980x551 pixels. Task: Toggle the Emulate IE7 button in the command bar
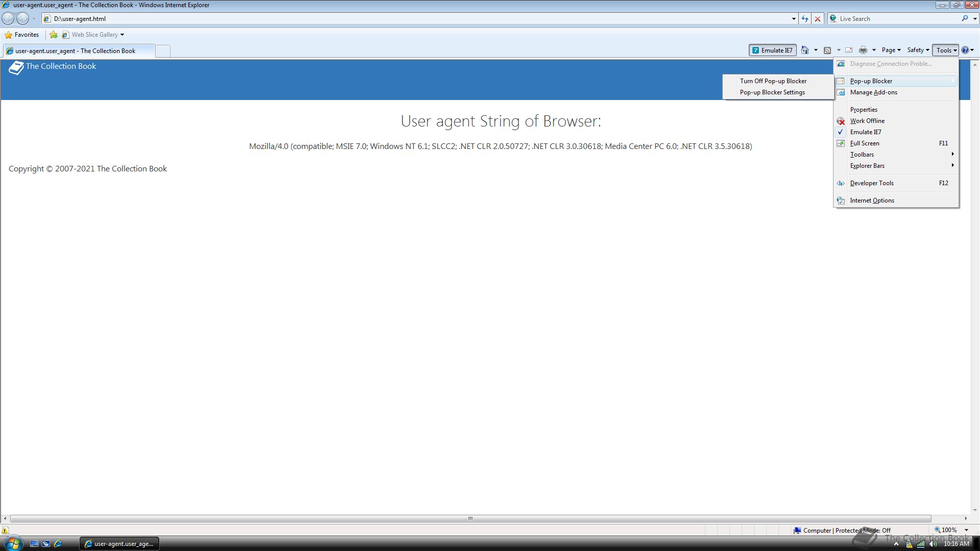(772, 50)
